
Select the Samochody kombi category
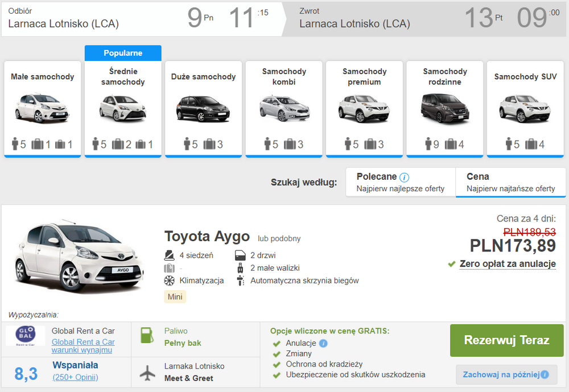pos(284,109)
